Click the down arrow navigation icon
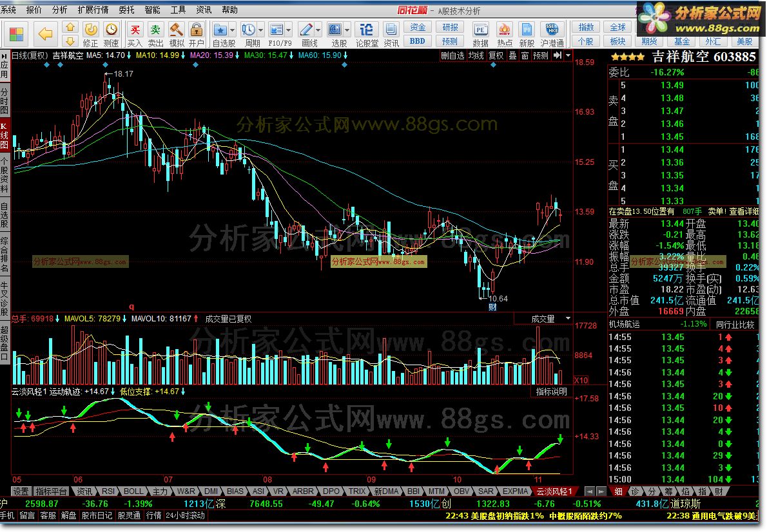 click(70, 41)
